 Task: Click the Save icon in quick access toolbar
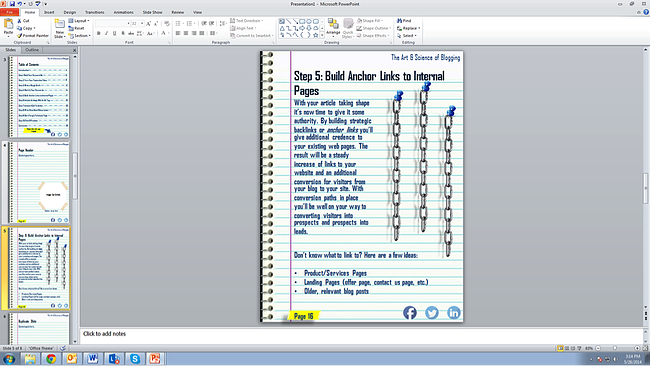coord(12,4)
